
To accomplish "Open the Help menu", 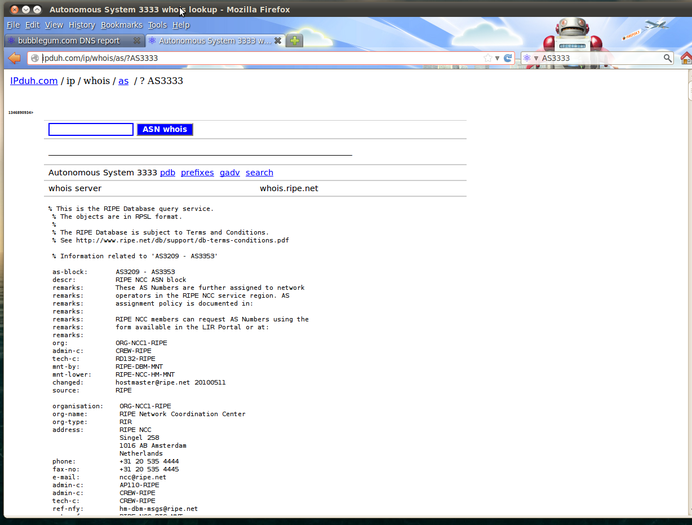I will coord(181,25).
